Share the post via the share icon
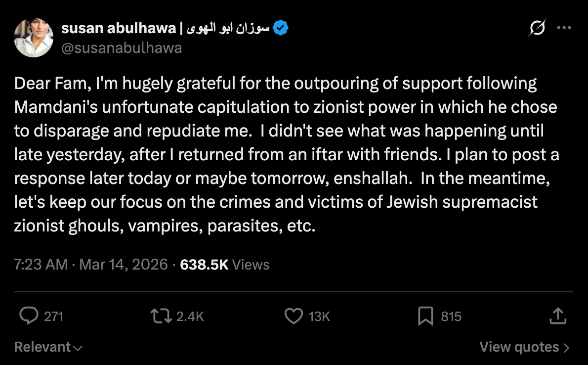The image size is (588, 365). point(557,316)
